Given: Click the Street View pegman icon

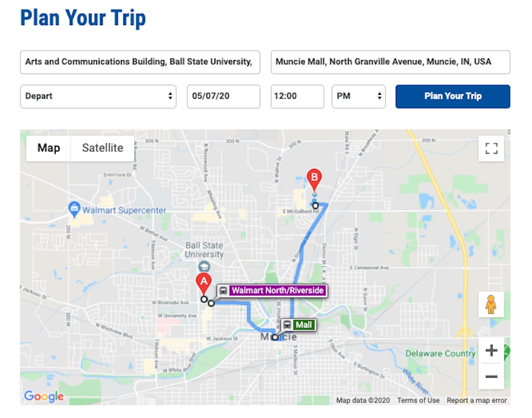Looking at the screenshot, I should [x=491, y=305].
